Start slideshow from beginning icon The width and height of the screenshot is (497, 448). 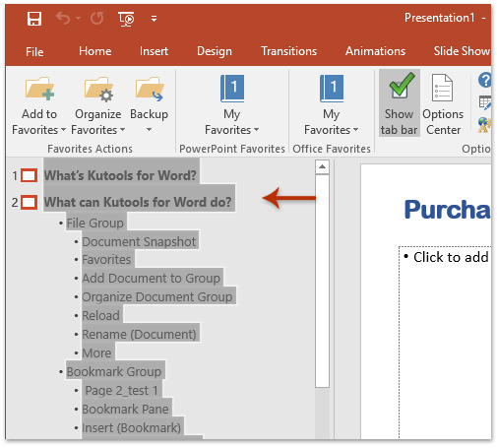(126, 19)
